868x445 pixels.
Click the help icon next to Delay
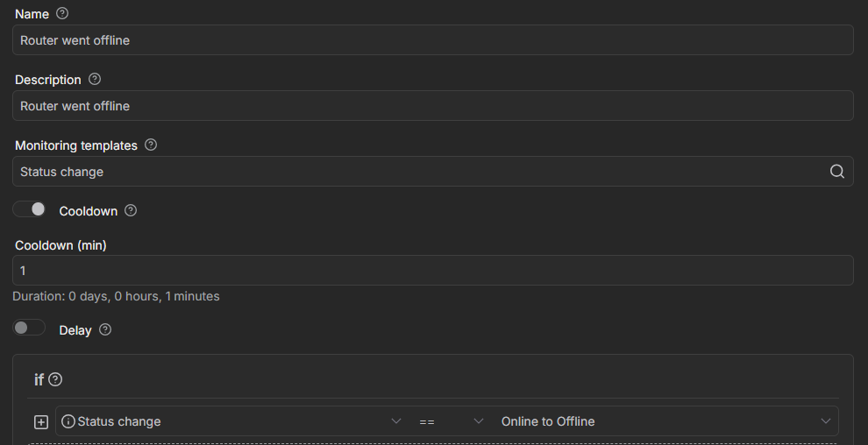pyautogui.click(x=105, y=330)
